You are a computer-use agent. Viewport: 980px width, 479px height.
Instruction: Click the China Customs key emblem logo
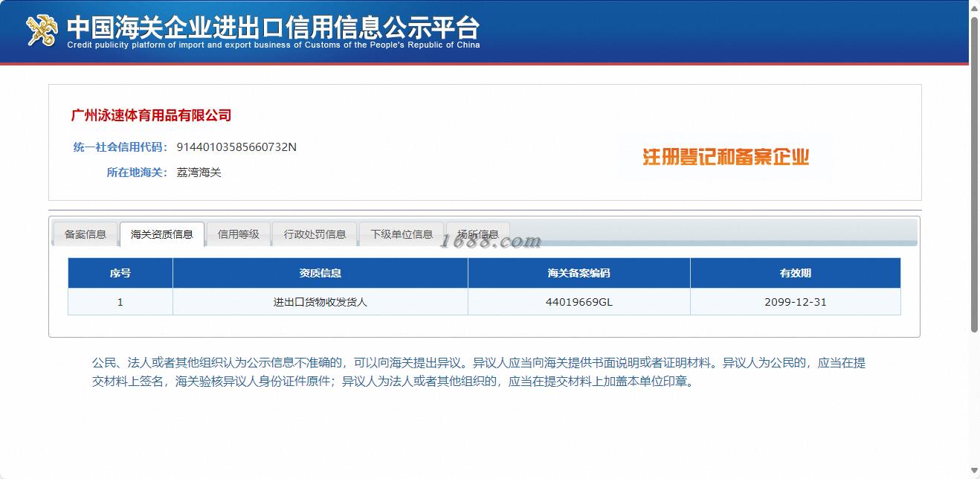tap(42, 30)
